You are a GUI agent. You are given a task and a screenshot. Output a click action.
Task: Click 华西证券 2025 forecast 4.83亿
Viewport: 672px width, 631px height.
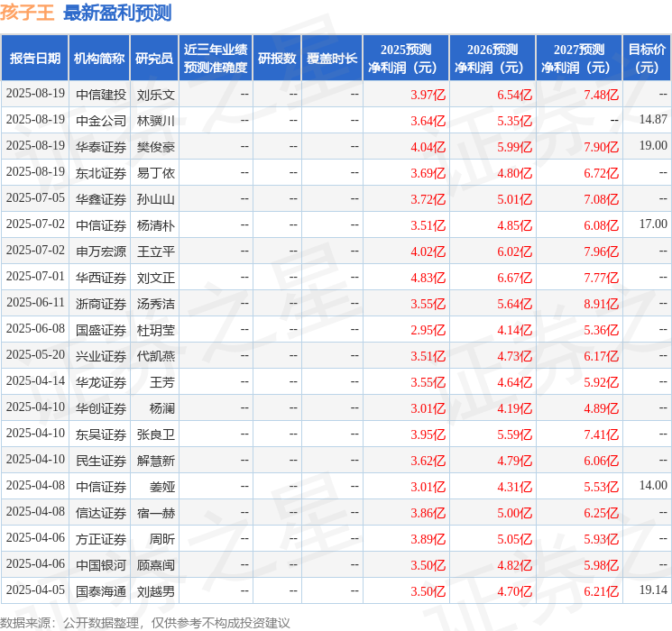428,278
